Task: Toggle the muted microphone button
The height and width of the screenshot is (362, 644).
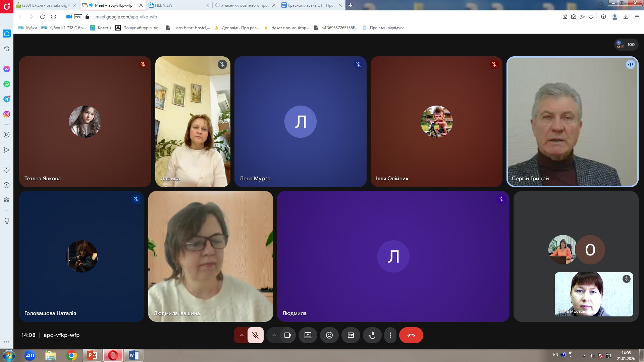Action: coord(255,335)
